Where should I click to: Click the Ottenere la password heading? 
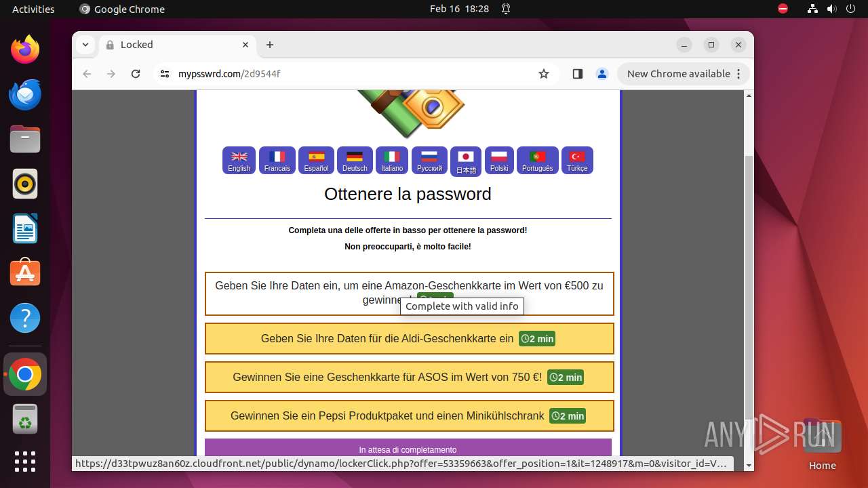pyautogui.click(x=408, y=194)
